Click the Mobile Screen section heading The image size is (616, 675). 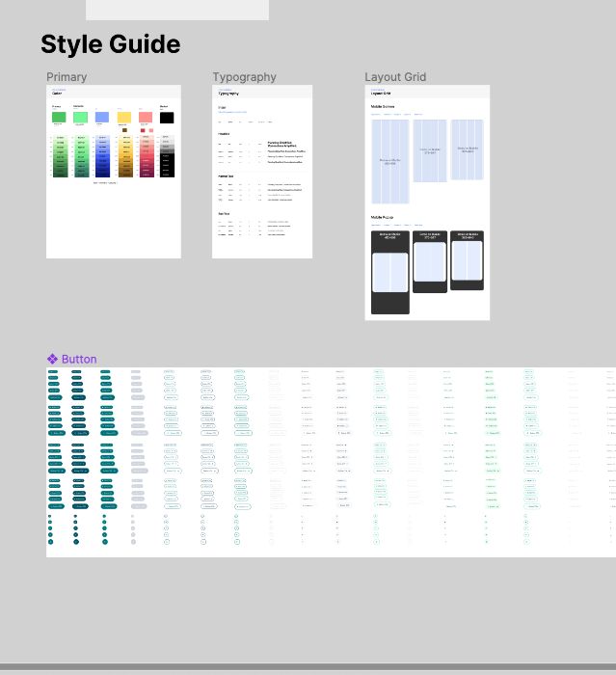point(383,106)
